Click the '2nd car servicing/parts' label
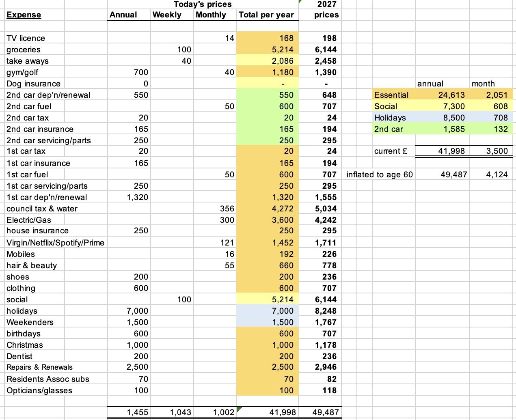This screenshot has width=516, height=420. [x=49, y=140]
